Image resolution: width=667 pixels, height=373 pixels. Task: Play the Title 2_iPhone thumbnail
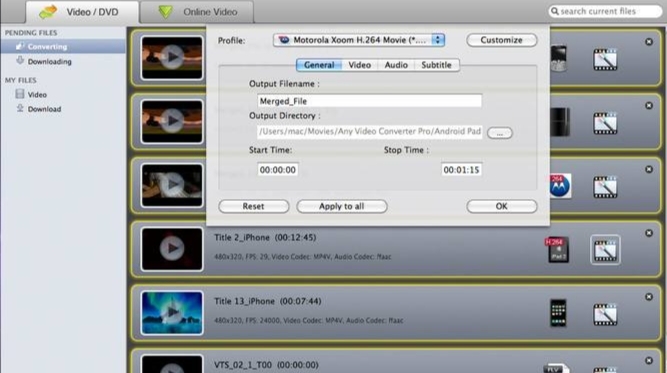172,248
